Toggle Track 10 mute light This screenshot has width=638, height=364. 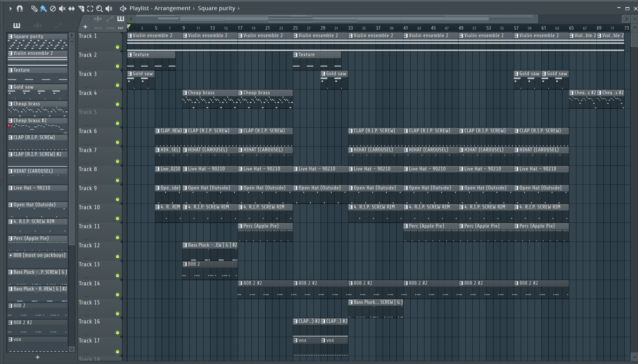[117, 218]
